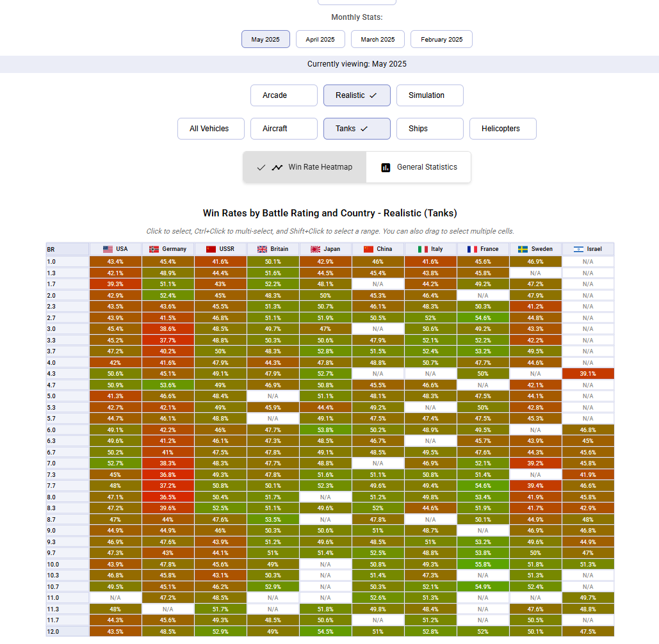The width and height of the screenshot is (659, 644).
Task: Click the BR 5.0 row label
Action: click(67, 396)
